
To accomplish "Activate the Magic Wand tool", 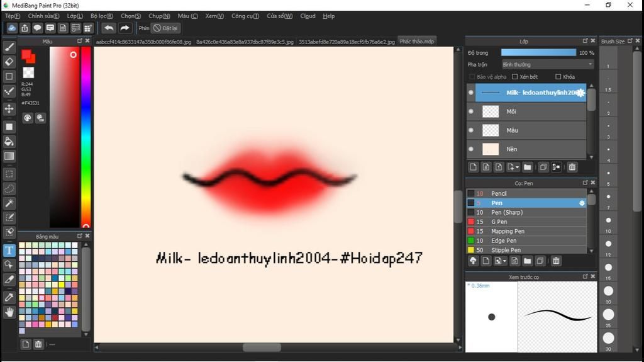I will [9, 203].
